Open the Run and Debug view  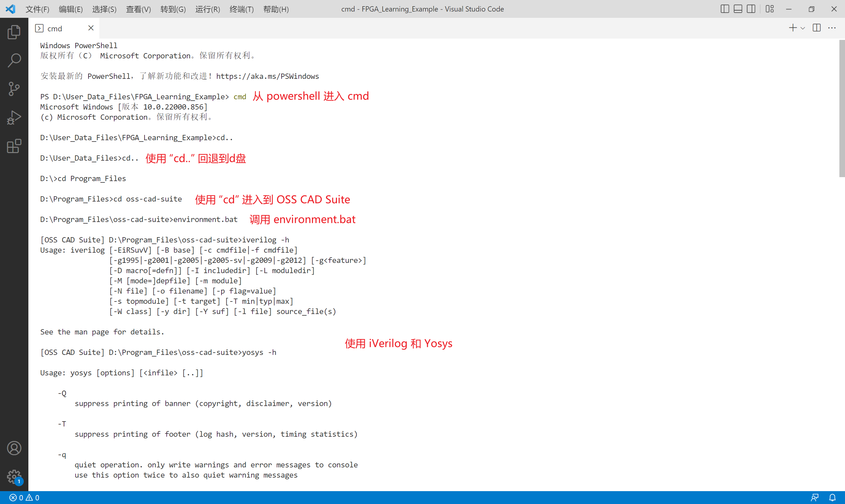pos(14,117)
